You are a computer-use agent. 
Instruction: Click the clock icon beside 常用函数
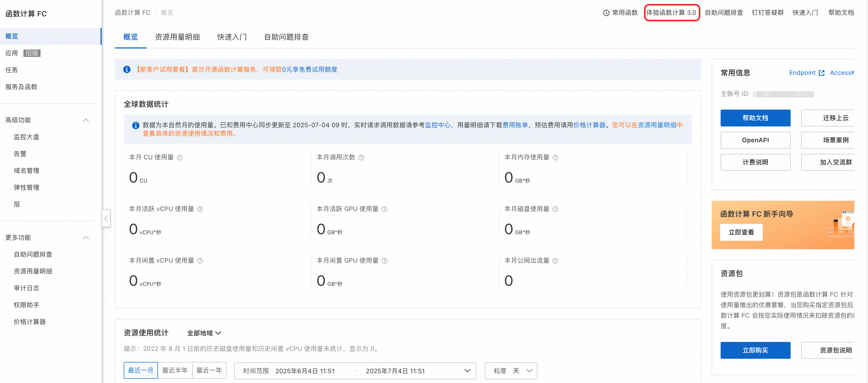tap(606, 13)
